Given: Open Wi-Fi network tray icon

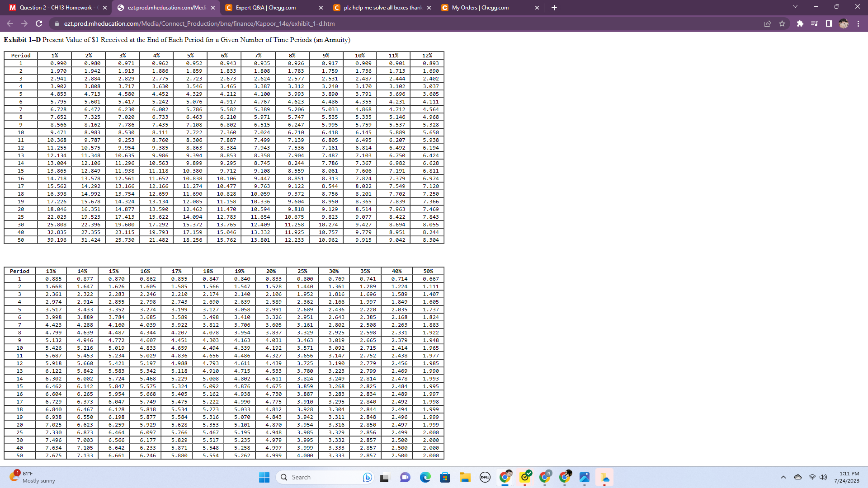Looking at the screenshot, I should tap(812, 477).
